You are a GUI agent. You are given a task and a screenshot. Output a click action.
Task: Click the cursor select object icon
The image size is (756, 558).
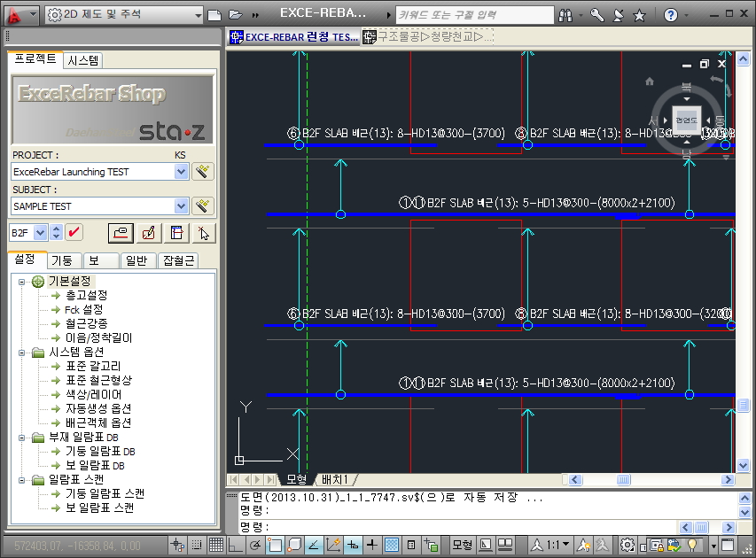tap(204, 233)
